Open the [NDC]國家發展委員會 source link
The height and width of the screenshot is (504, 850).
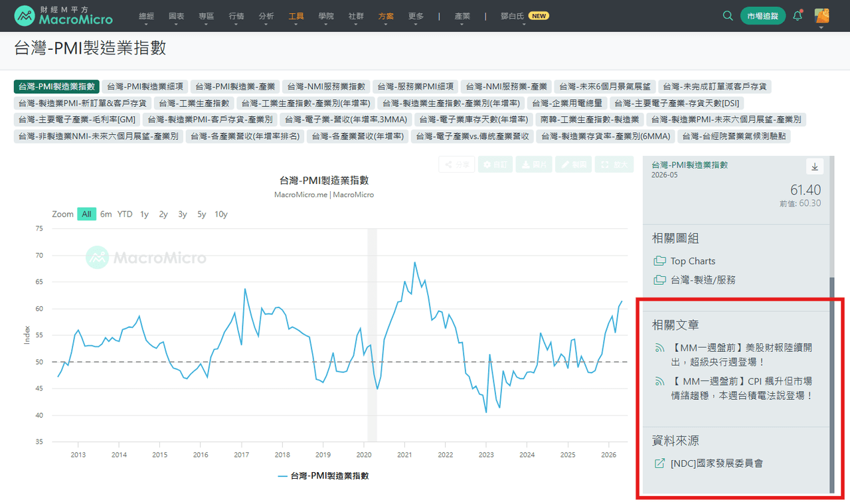(717, 463)
